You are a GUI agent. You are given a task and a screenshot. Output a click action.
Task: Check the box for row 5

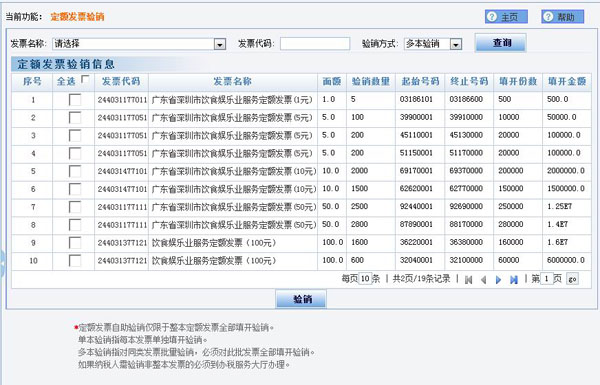point(75,171)
